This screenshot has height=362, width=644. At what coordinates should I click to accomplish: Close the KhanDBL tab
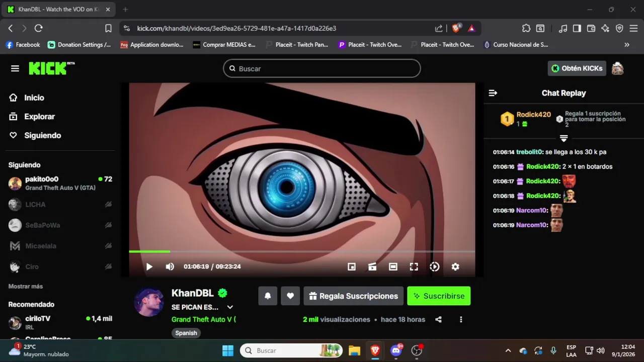pos(108,9)
